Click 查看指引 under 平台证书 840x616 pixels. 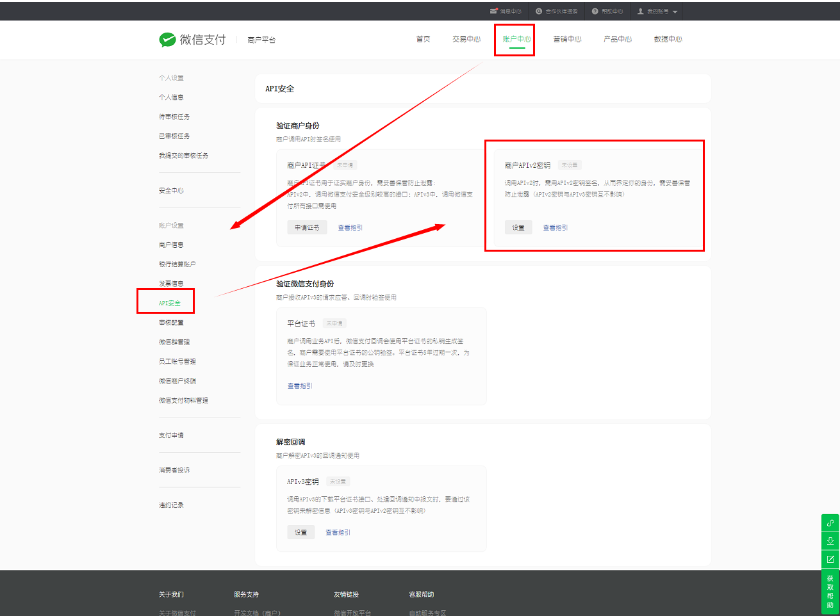(x=299, y=385)
